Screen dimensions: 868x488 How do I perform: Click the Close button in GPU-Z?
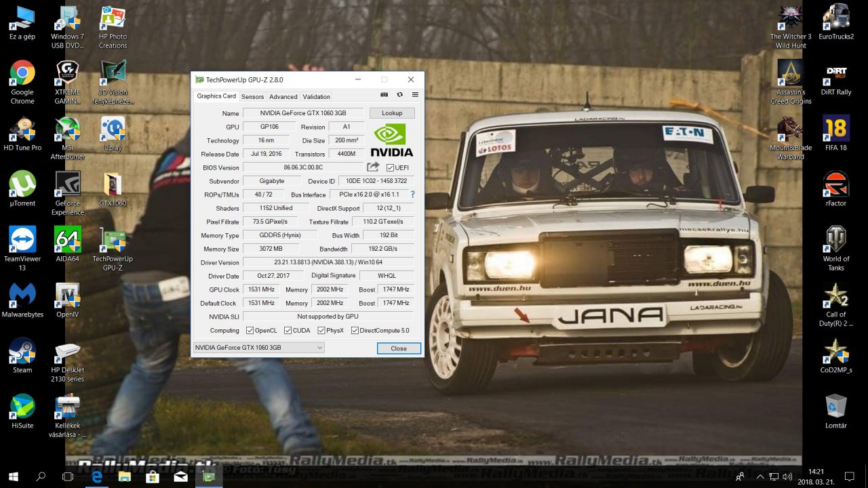click(x=399, y=348)
